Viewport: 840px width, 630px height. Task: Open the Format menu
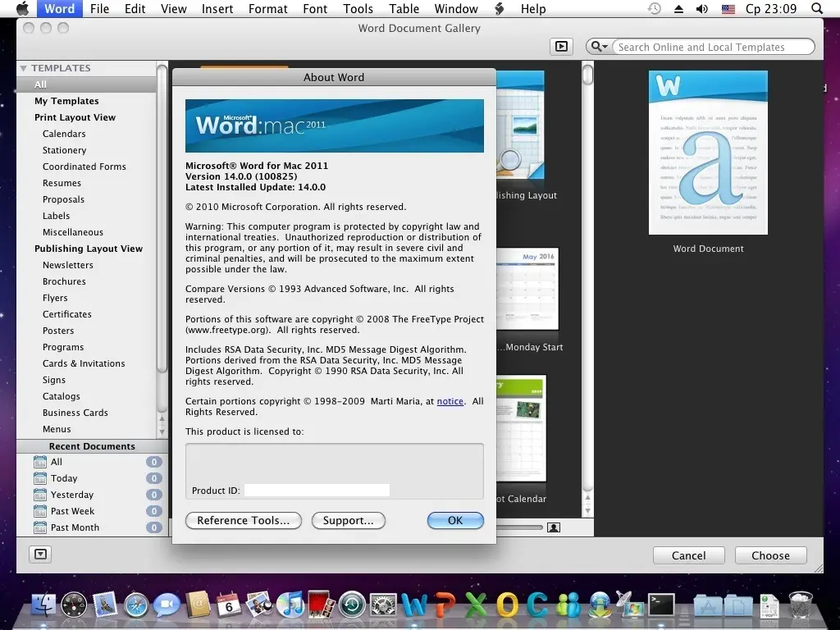(x=268, y=8)
